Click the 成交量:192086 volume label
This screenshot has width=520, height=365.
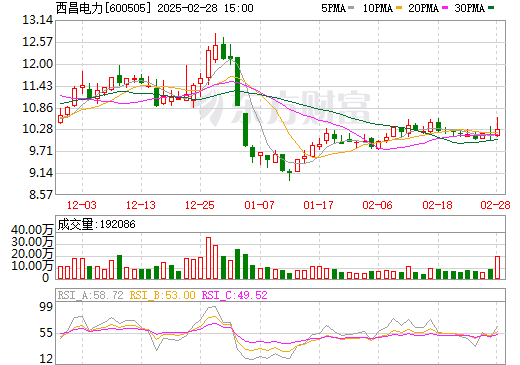pyautogui.click(x=97, y=224)
